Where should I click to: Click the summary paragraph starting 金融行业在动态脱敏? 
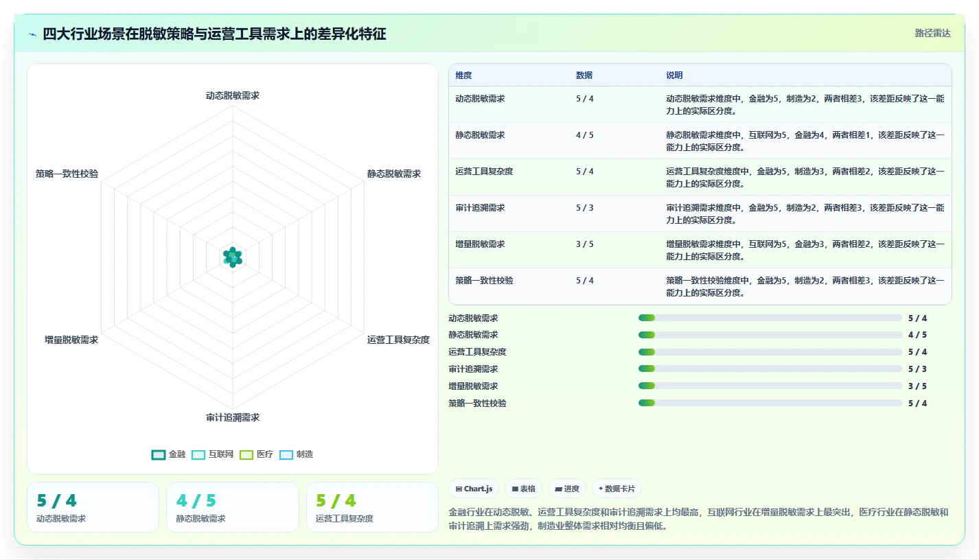[698, 520]
